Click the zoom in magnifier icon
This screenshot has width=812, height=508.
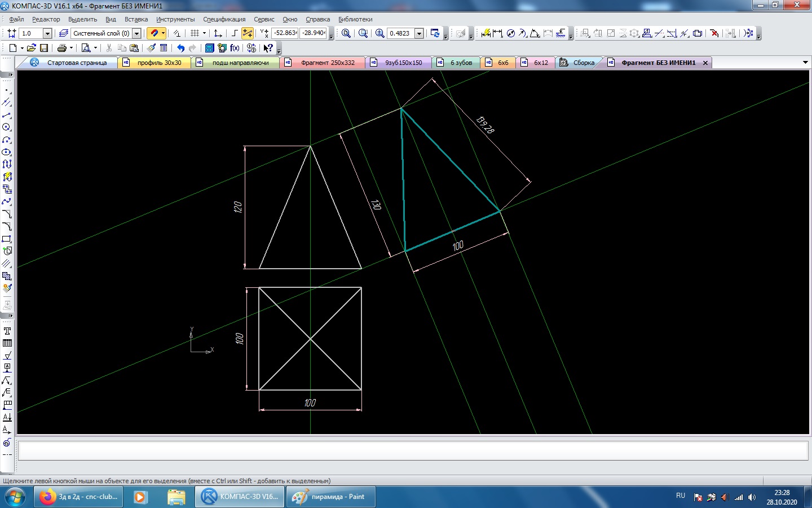[379, 34]
